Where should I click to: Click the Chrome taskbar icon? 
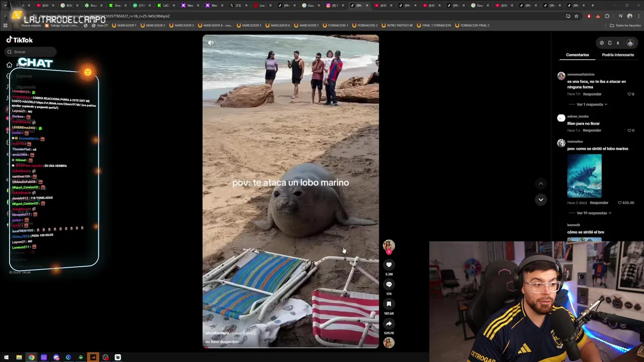point(31,357)
